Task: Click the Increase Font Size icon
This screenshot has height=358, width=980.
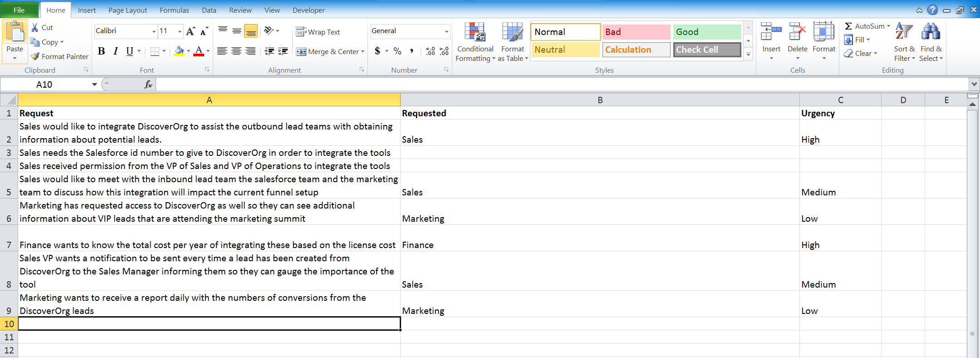Action: pos(191,31)
